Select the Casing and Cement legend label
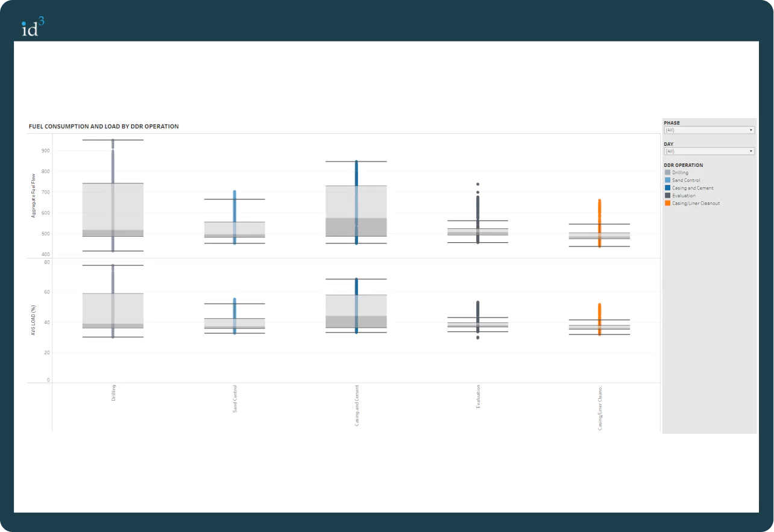Viewport: 774px width, 532px height. click(693, 188)
